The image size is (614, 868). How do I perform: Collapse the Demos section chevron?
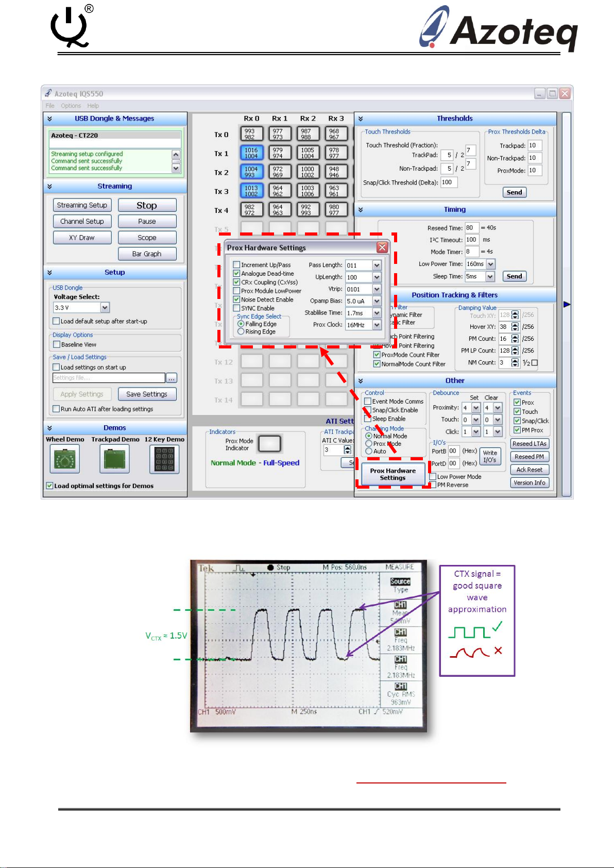click(50, 428)
